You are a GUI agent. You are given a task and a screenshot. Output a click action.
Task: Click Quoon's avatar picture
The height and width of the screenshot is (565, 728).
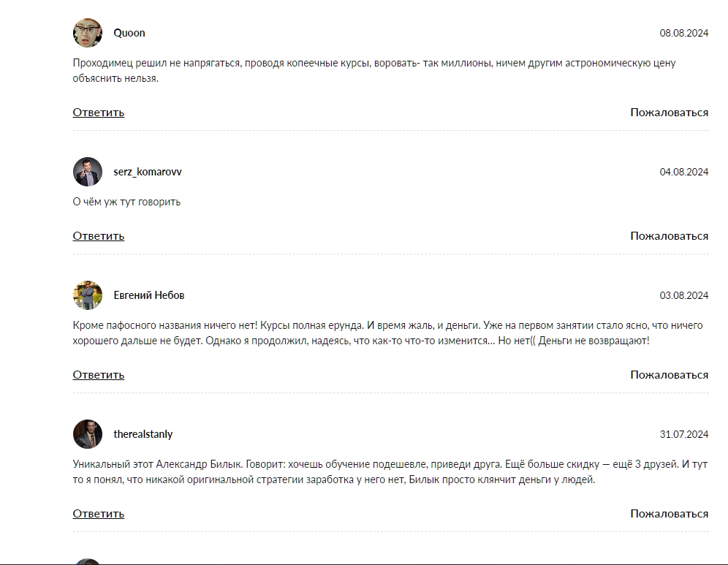88,33
